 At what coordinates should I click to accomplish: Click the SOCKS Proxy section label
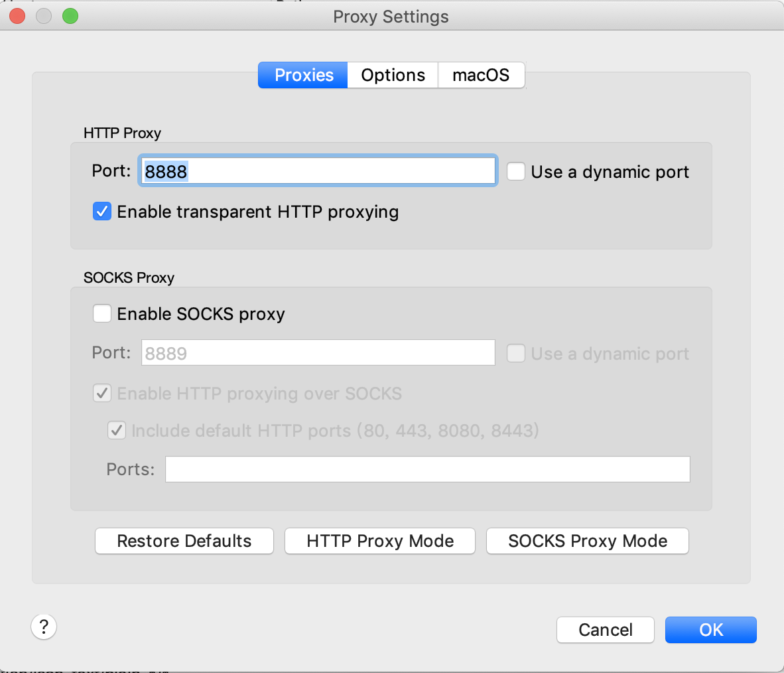point(129,277)
